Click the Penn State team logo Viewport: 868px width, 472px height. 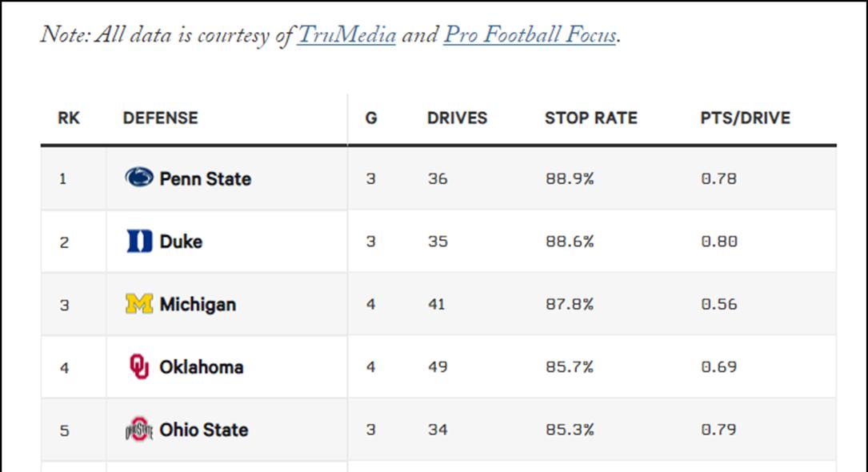(139, 178)
